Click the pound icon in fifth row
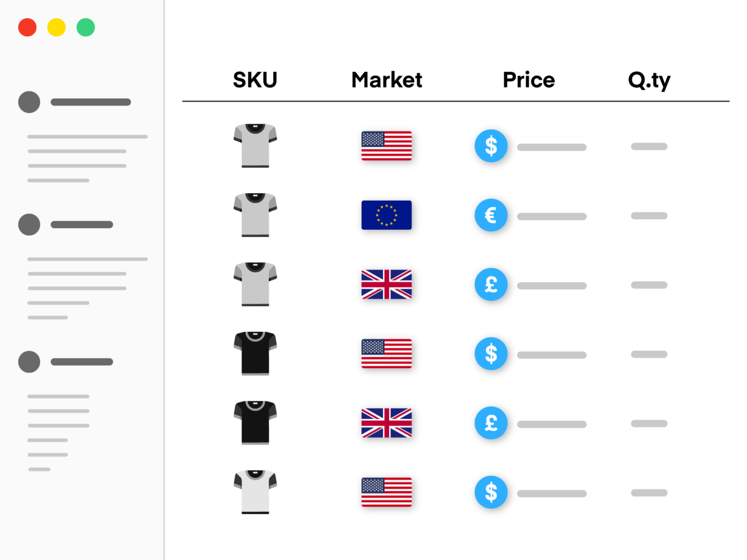 pos(491,423)
